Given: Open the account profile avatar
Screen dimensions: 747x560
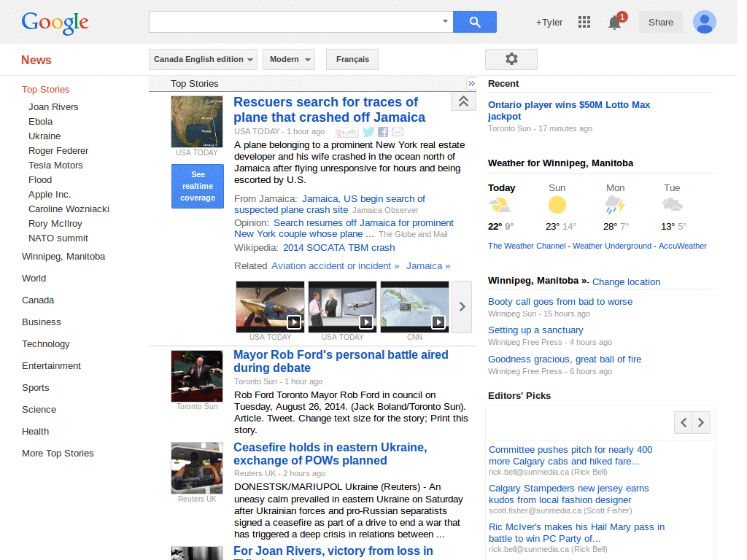Looking at the screenshot, I should [705, 22].
